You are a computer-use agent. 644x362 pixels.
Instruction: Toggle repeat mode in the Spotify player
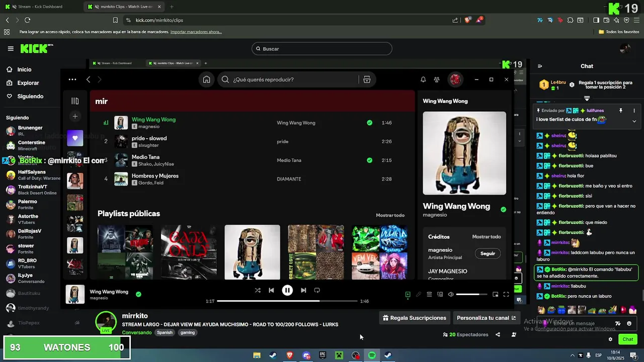(317, 290)
